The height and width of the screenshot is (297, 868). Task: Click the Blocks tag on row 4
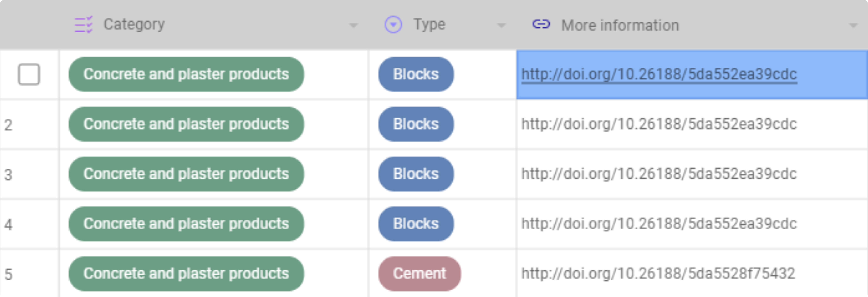pyautogui.click(x=416, y=223)
